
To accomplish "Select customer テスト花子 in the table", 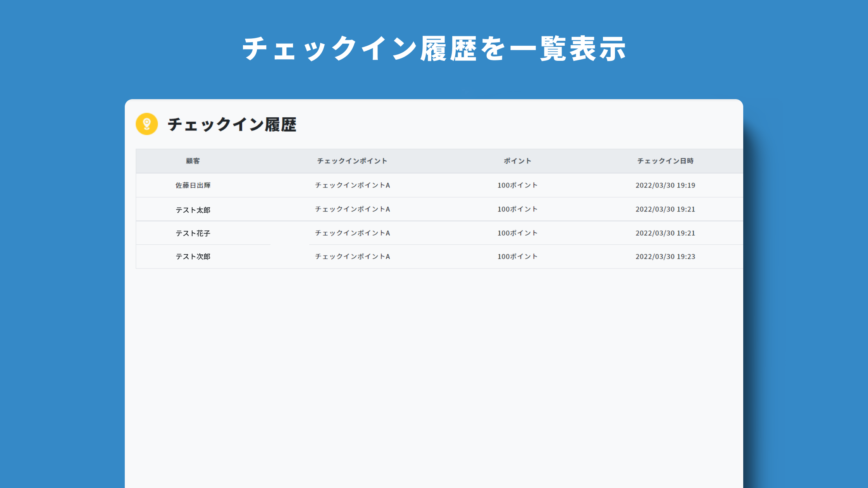I will pyautogui.click(x=193, y=233).
